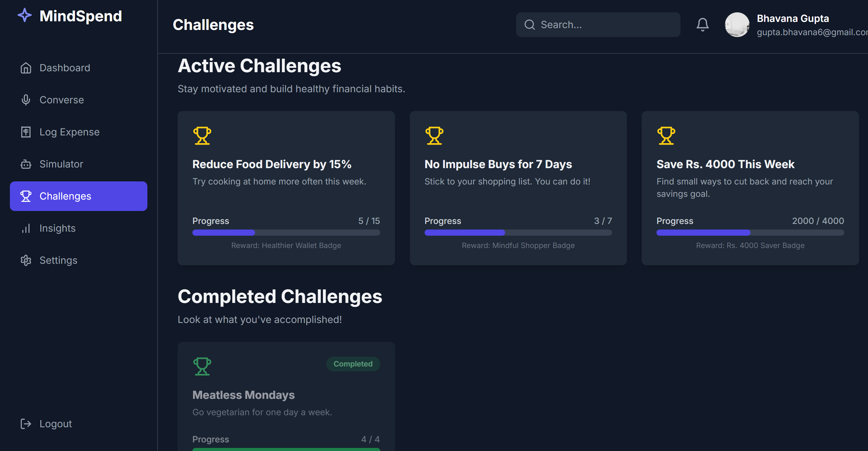This screenshot has height=451, width=868.
Task: Open Settings via the gear icon
Action: click(x=26, y=260)
